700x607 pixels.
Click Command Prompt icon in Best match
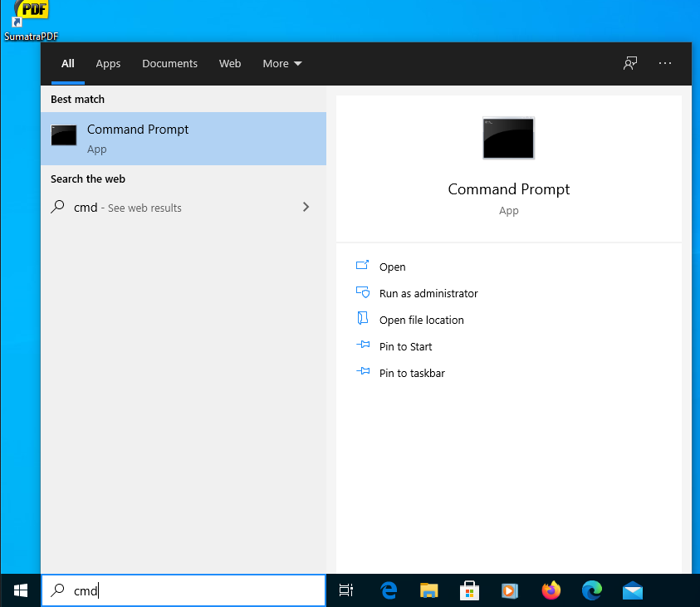64,135
